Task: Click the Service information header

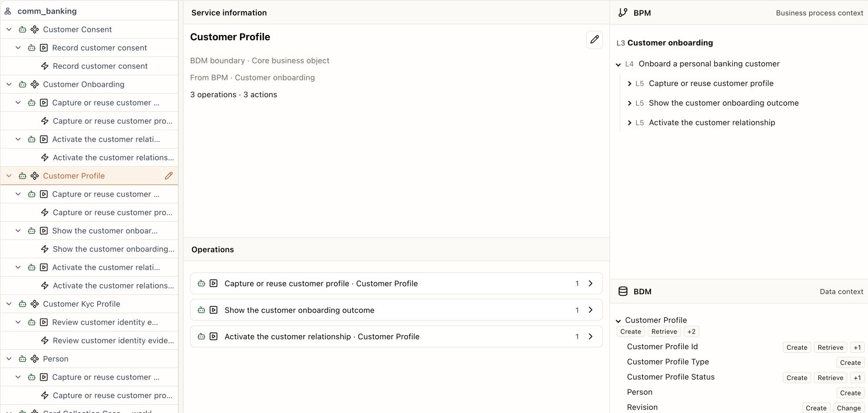Action: 229,13
